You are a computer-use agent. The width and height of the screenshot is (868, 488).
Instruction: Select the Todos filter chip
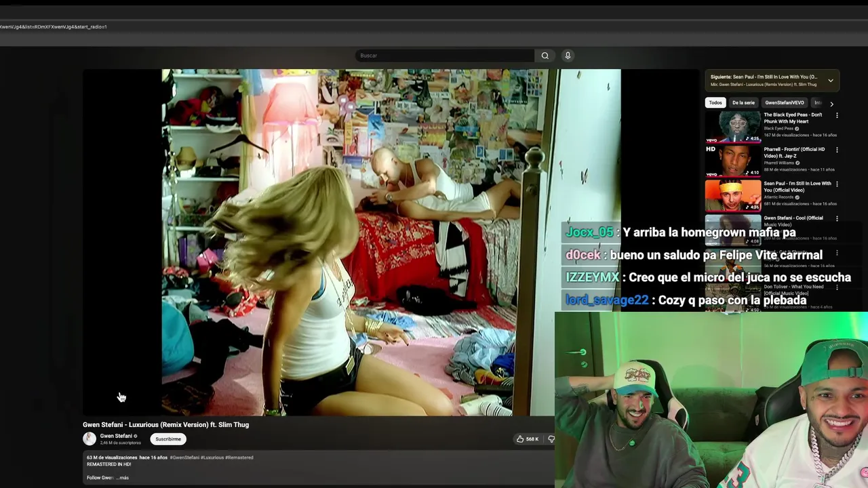[x=715, y=103]
